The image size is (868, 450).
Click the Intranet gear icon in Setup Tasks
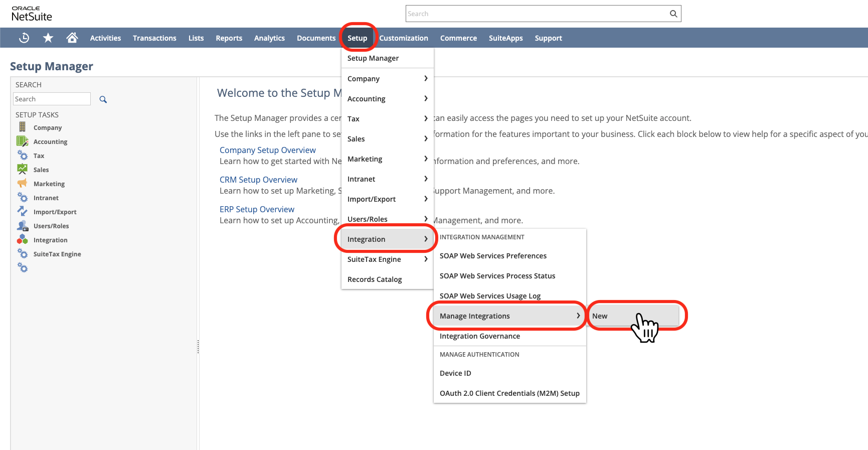point(22,197)
